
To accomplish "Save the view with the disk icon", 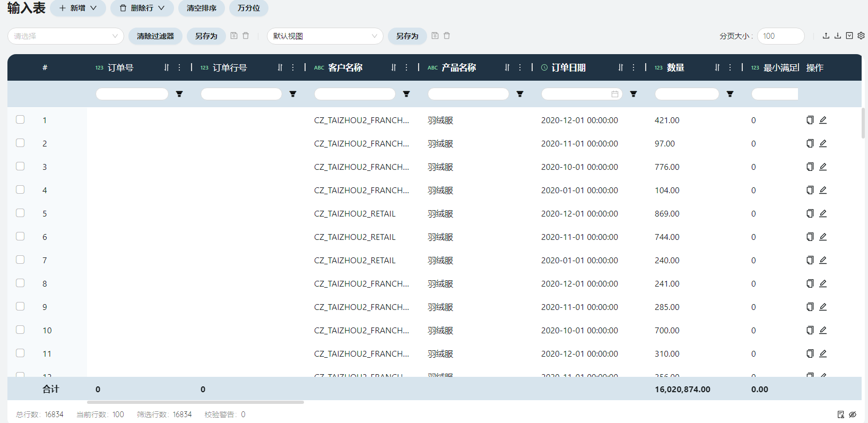I will coord(435,36).
